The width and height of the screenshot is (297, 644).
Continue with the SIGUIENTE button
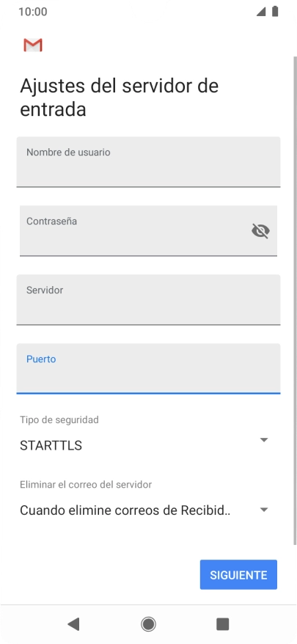(x=238, y=574)
